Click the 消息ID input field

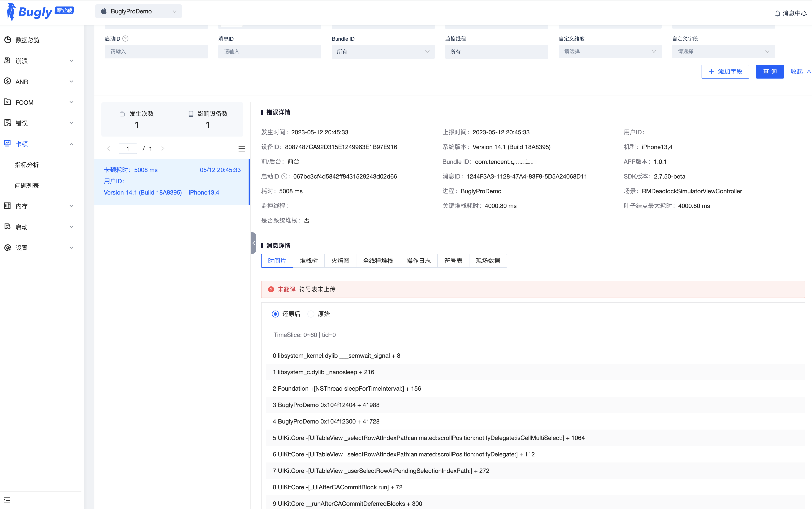pyautogui.click(x=270, y=52)
